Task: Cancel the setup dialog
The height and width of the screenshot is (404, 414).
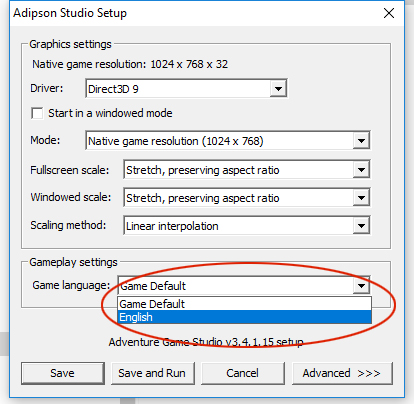Action: click(243, 373)
